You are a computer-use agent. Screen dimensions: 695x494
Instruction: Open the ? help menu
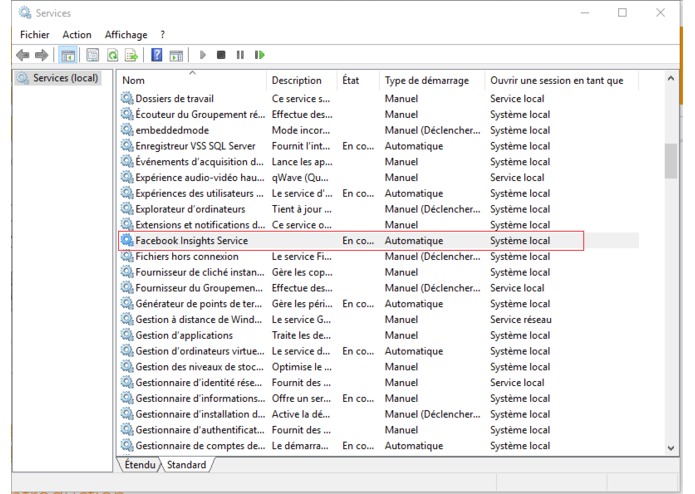pos(163,35)
